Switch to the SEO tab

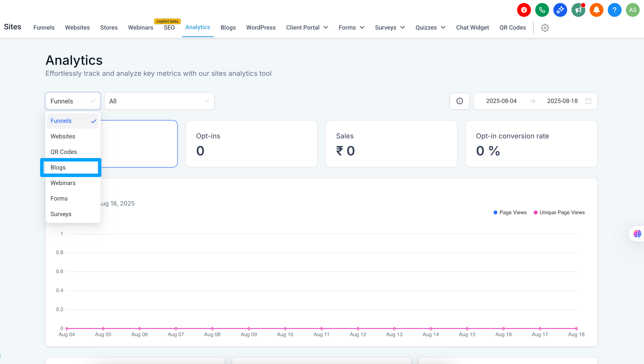coord(169,27)
